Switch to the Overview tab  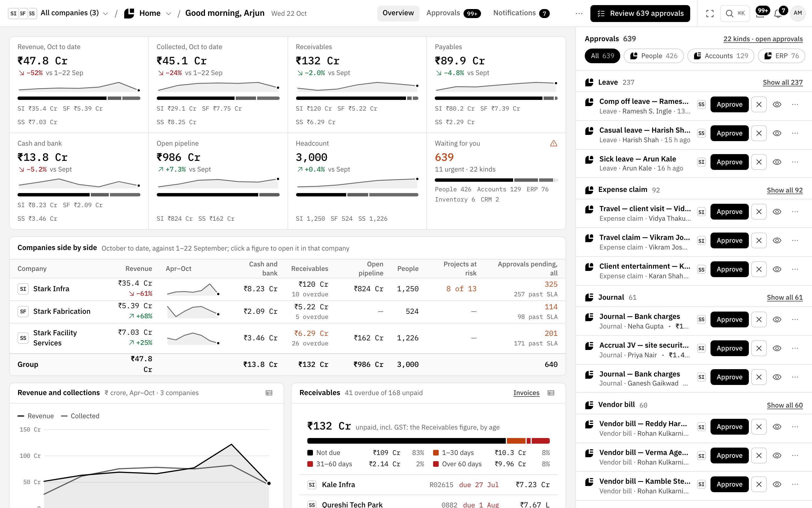(398, 13)
